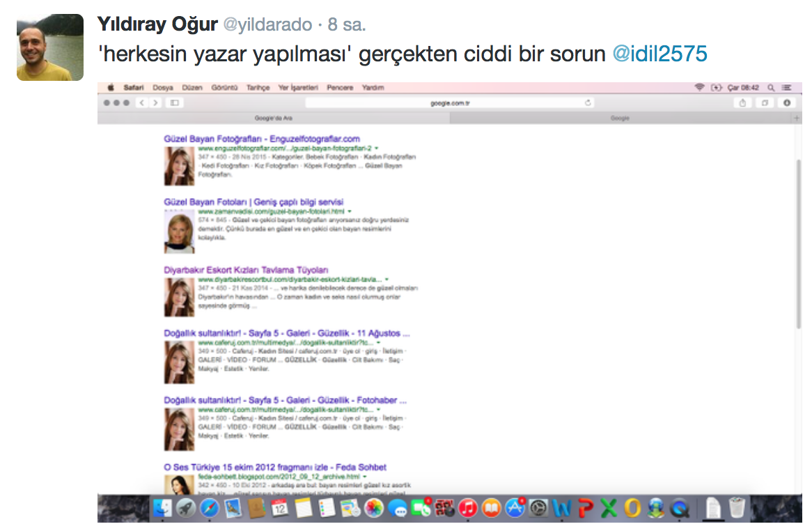Expand dropdown arrow beside zamanvadisi.com URL
Image resolution: width=812 pixels, height=531 pixels.
[x=350, y=211]
